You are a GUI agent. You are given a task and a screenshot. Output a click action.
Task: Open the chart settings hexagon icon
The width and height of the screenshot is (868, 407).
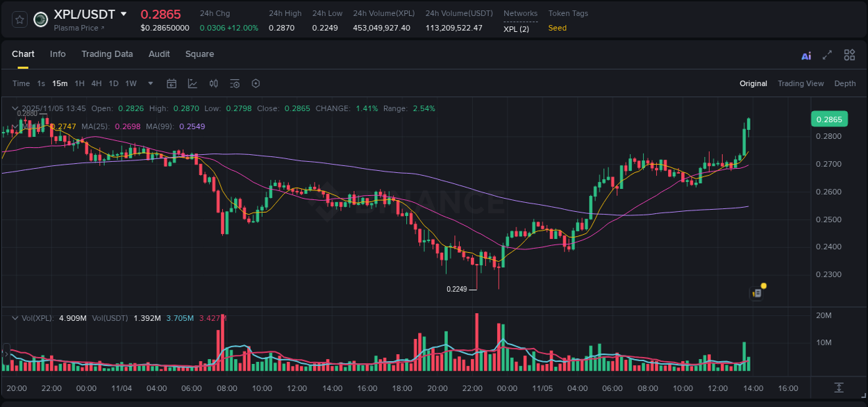256,83
